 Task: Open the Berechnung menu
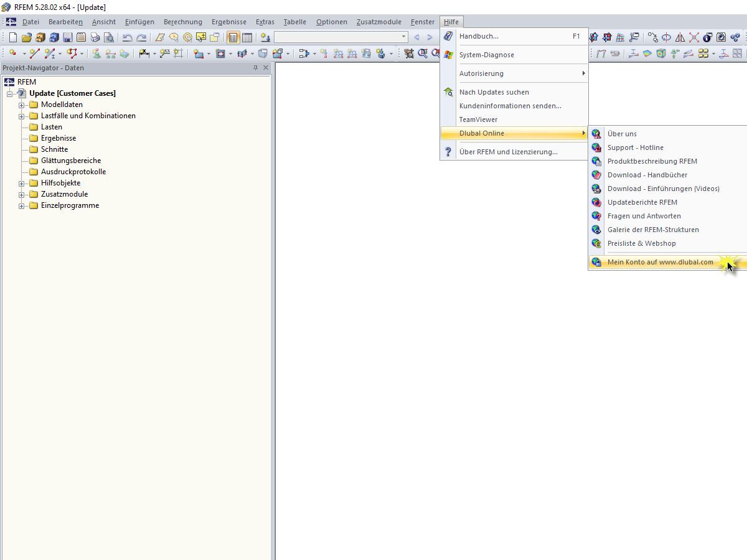183,22
